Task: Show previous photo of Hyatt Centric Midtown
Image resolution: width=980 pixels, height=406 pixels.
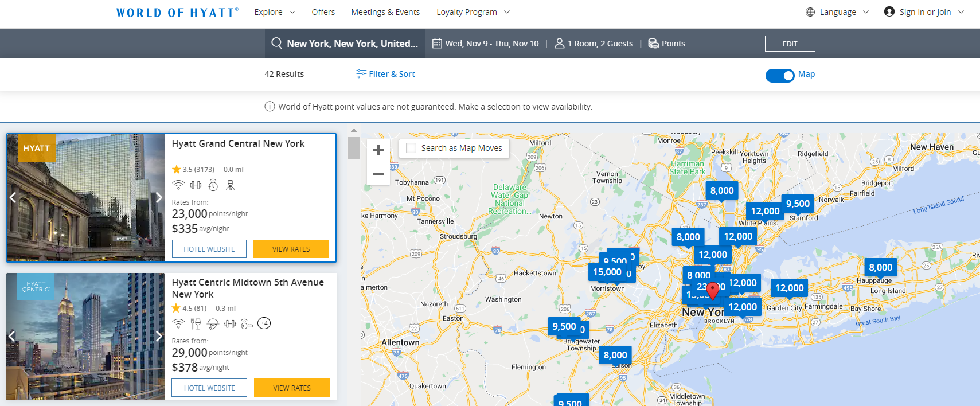Action: pos(13,337)
